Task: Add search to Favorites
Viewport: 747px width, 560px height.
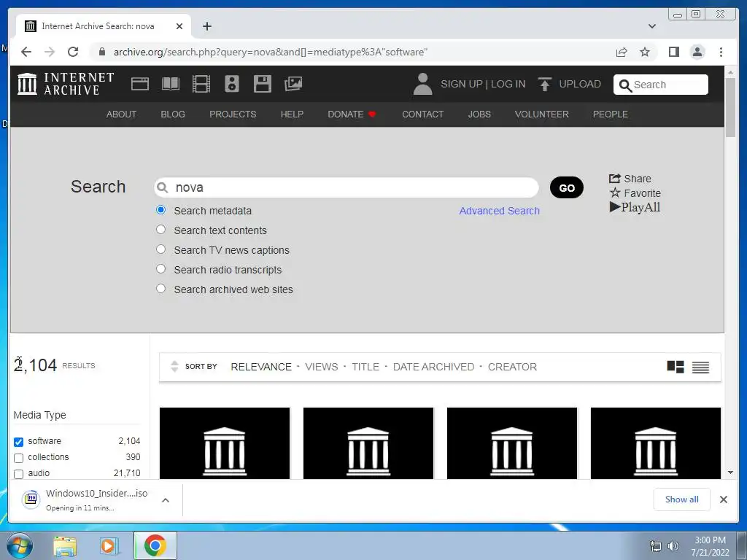Action: pyautogui.click(x=635, y=192)
